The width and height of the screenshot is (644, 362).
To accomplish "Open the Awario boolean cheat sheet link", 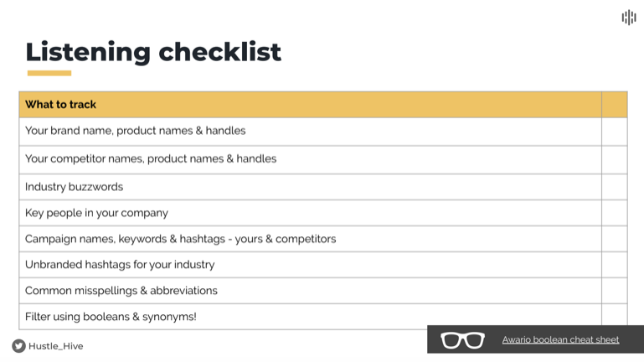I will click(x=560, y=340).
